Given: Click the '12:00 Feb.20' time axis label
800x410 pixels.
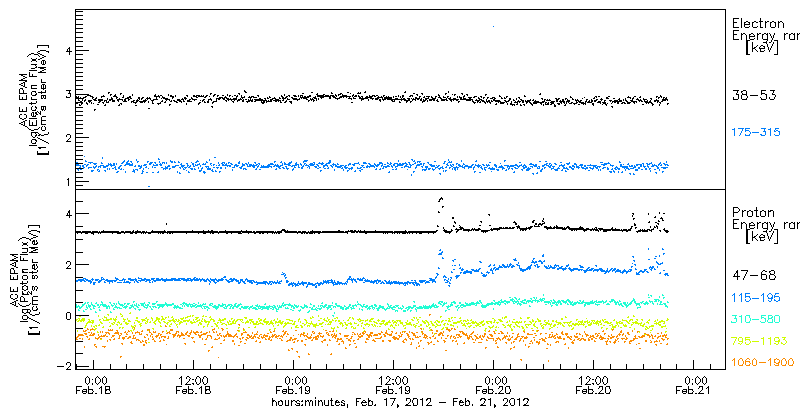Looking at the screenshot, I should [x=593, y=386].
